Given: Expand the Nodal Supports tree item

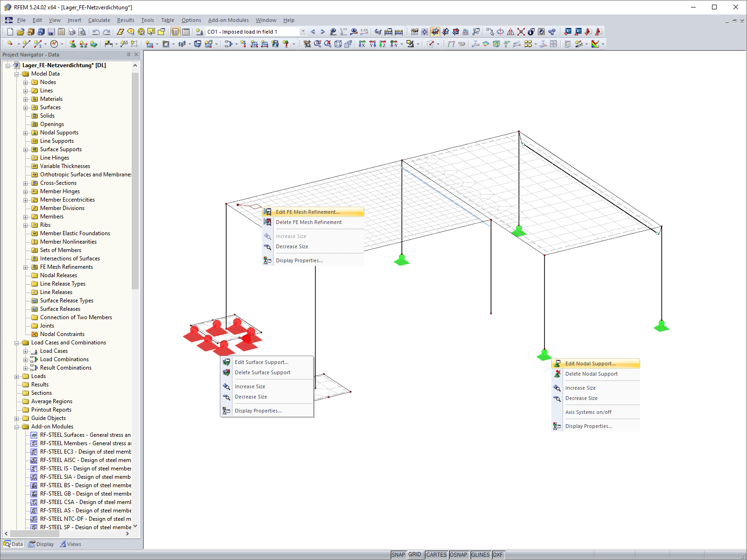Looking at the screenshot, I should 26,133.
